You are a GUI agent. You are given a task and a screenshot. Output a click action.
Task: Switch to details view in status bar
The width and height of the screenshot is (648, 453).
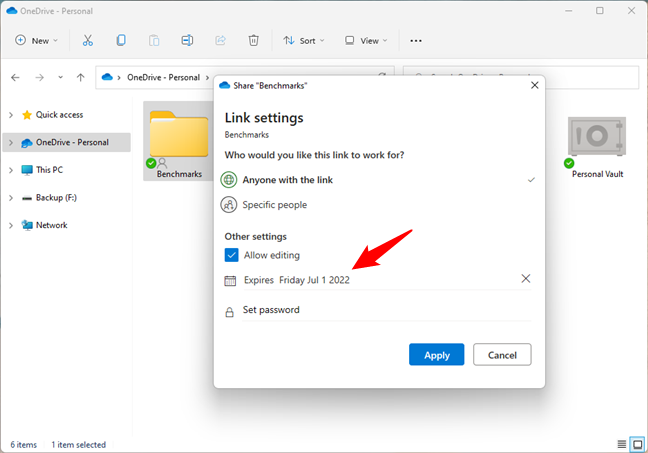click(x=622, y=444)
